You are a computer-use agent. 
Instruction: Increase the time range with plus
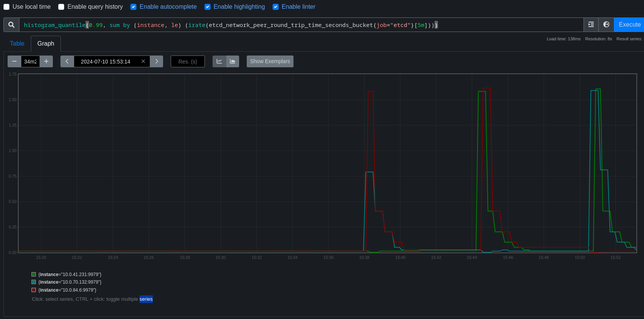pos(46,62)
